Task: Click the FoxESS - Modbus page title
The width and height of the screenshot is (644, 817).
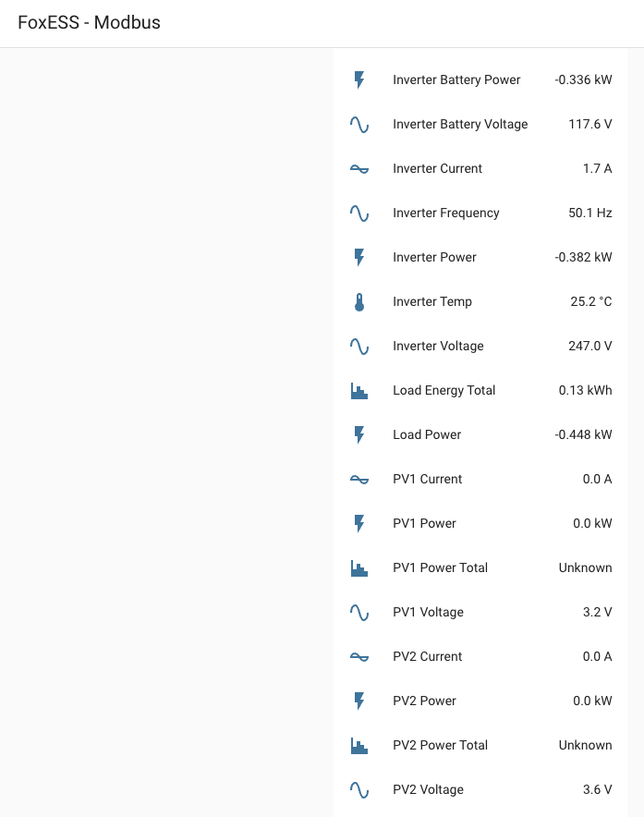Action: 89,22
